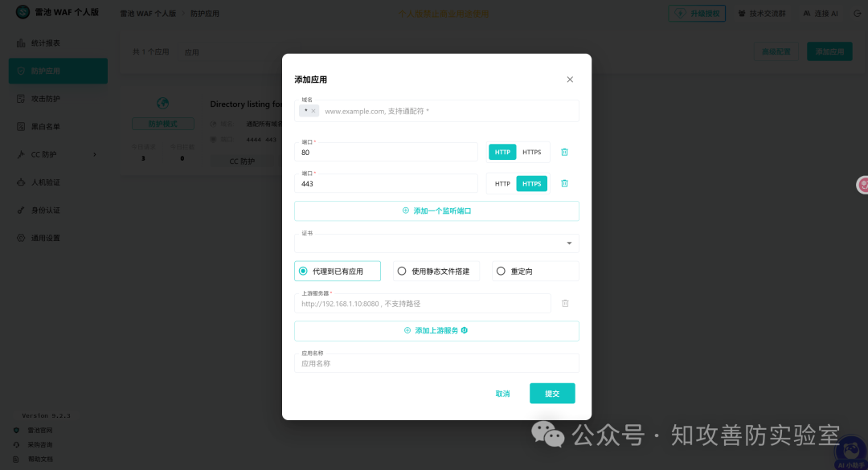
Task: Click the 应用名称 input field
Action: (x=436, y=363)
